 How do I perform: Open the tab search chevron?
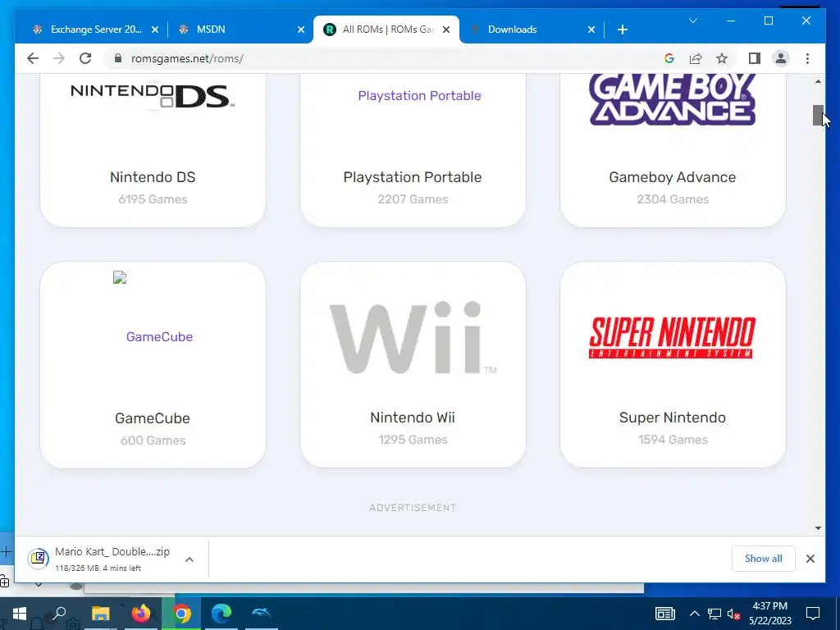(x=692, y=21)
